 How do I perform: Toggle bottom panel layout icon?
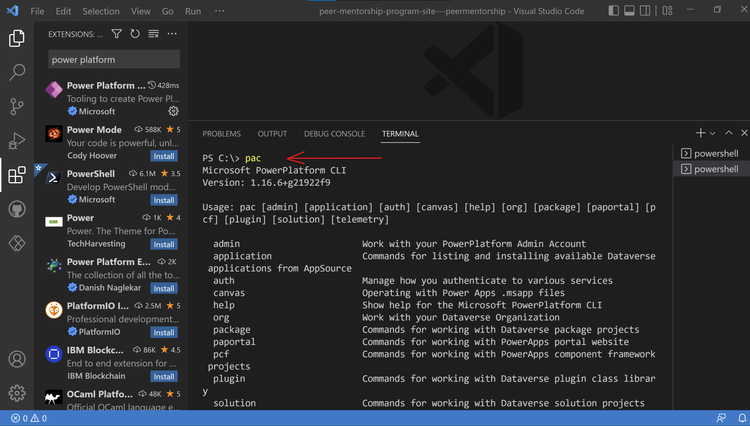point(629,11)
